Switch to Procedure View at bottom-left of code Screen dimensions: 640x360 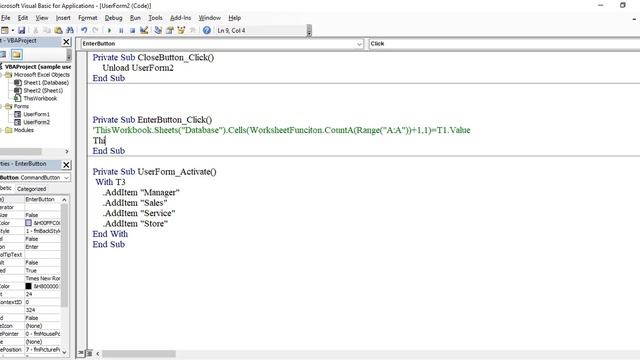click(x=81, y=353)
